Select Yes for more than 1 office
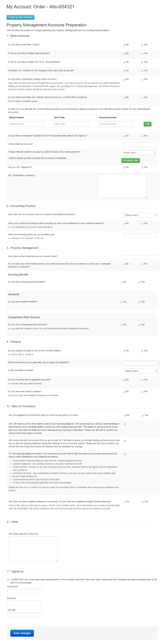The height and width of the screenshot is (644, 164). click(142, 45)
